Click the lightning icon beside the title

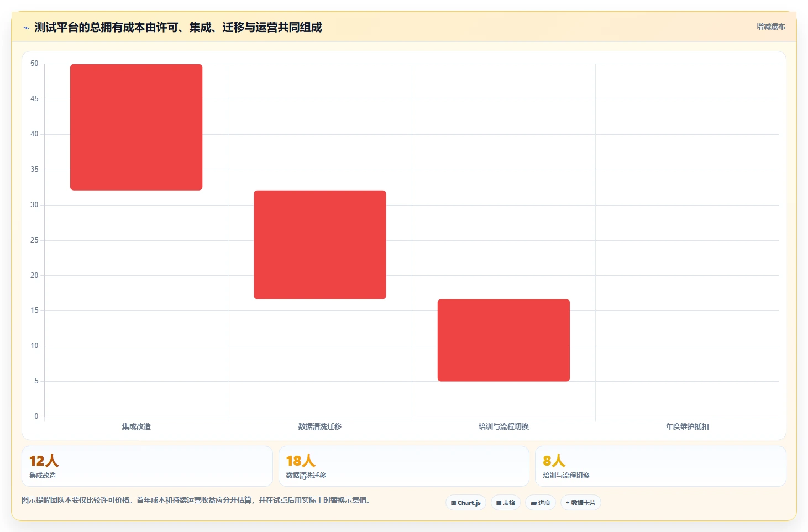(26, 28)
